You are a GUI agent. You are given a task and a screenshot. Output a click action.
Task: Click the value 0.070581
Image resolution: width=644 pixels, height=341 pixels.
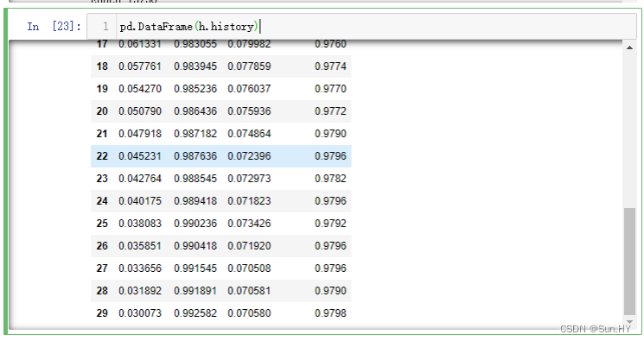tap(249, 291)
